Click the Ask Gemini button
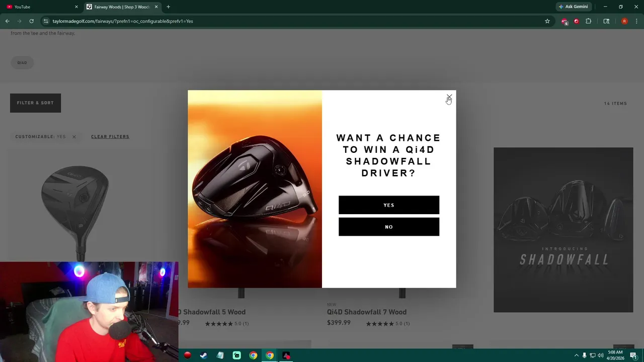The height and width of the screenshot is (362, 644). (573, 7)
